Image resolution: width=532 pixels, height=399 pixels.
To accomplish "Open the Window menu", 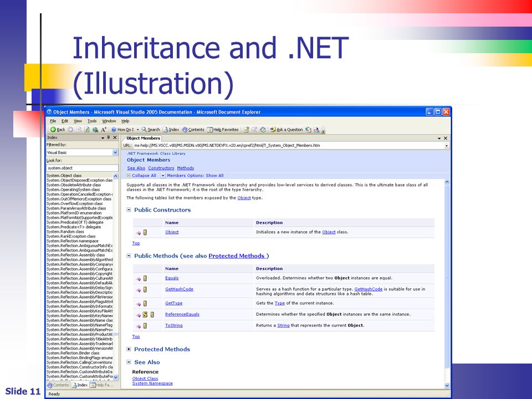I will click(109, 121).
